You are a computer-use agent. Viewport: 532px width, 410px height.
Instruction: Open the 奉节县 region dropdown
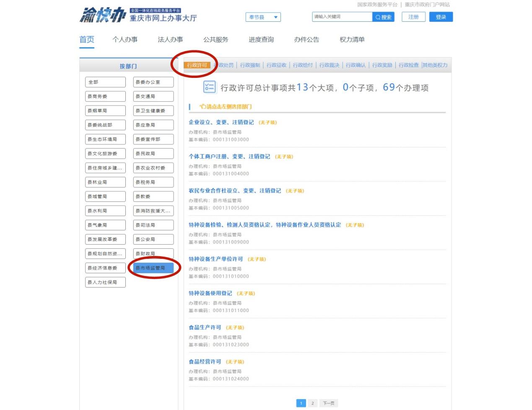click(x=263, y=17)
